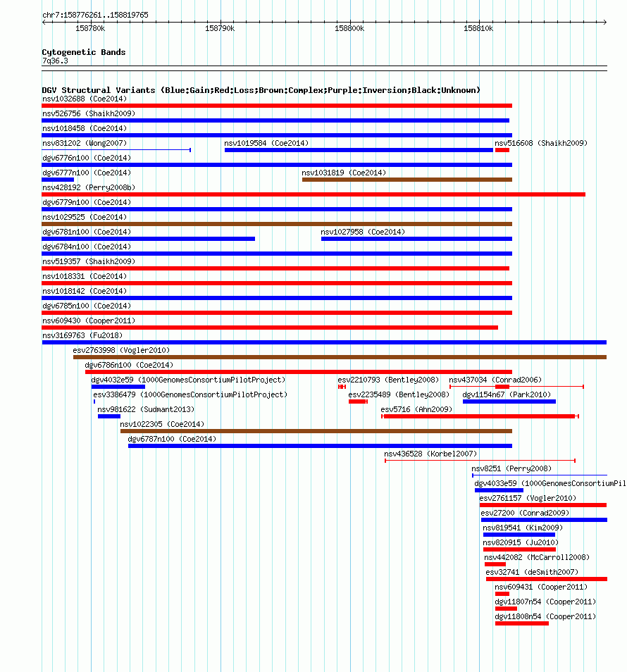Image resolution: width=627 pixels, height=672 pixels.
Task: Open the nsv819541 (Kim2009) label
Action: click(x=523, y=528)
